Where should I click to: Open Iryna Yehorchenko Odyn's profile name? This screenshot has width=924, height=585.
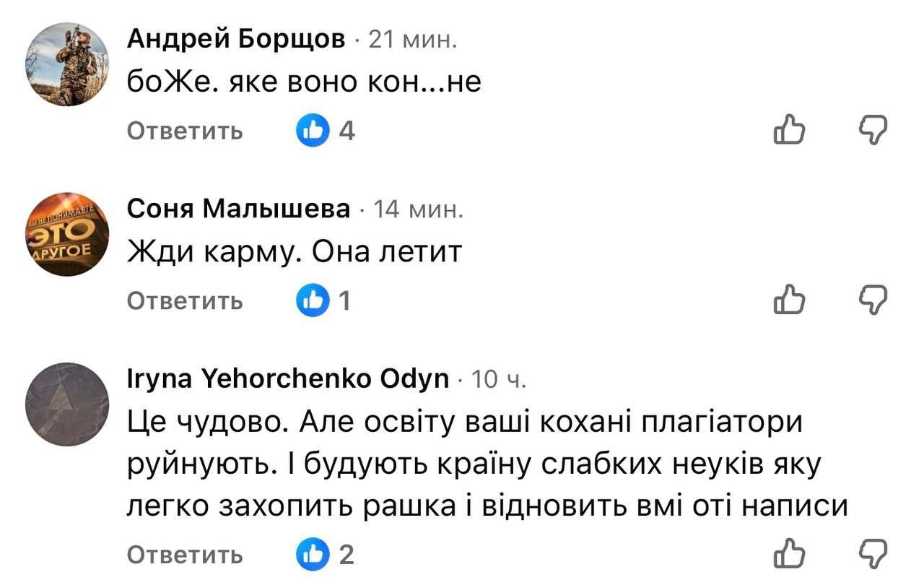point(287,378)
